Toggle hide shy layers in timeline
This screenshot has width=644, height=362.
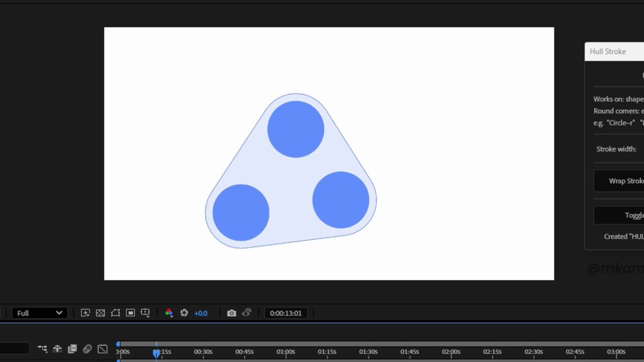(57, 349)
